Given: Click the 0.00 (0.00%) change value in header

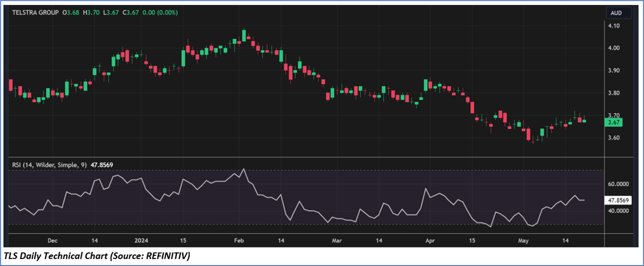Looking at the screenshot, I should [x=161, y=12].
